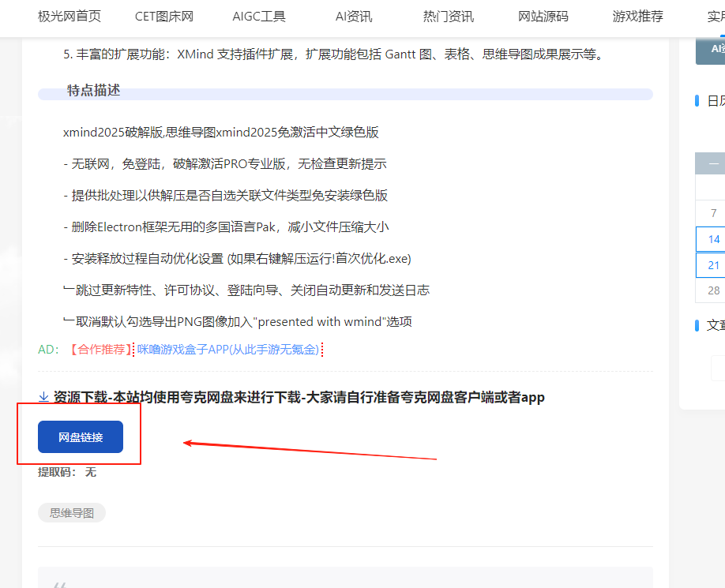
Task: Click the 资源下载 heading text
Action: [x=299, y=397]
